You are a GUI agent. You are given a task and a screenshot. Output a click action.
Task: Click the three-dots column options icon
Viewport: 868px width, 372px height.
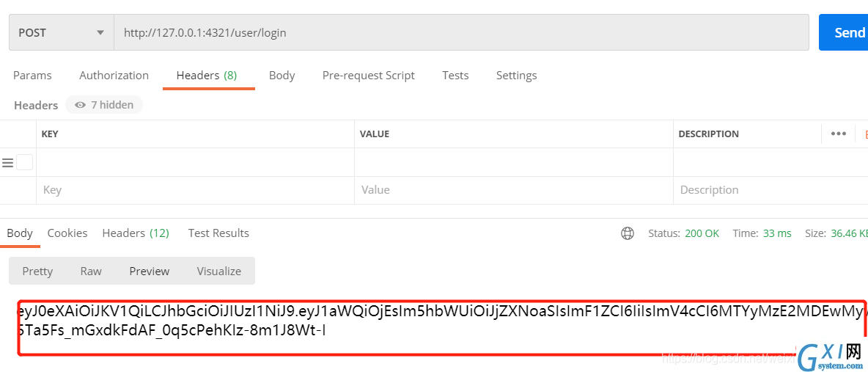838,134
